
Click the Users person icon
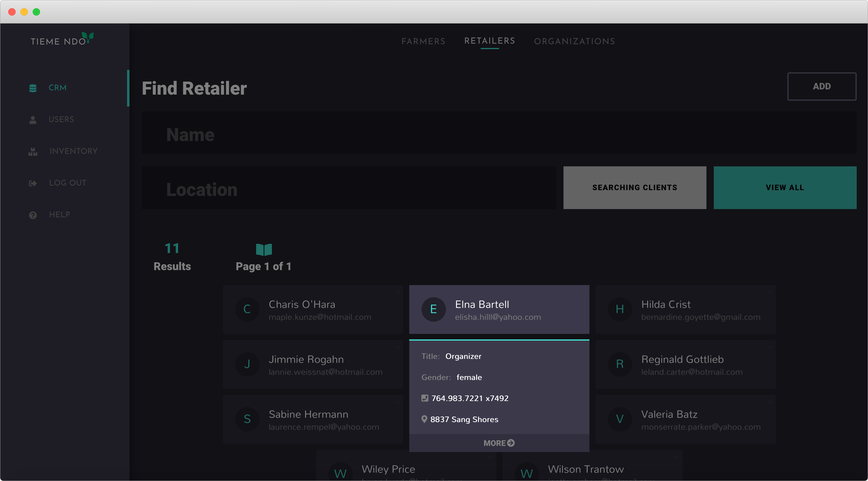pyautogui.click(x=33, y=120)
